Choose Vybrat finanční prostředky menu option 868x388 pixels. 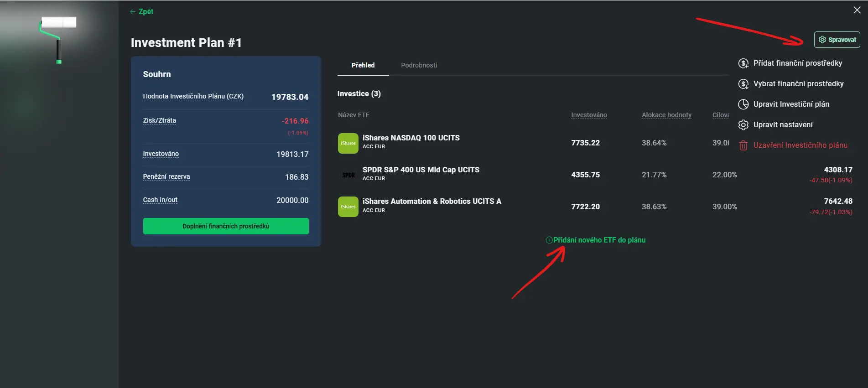pos(798,83)
